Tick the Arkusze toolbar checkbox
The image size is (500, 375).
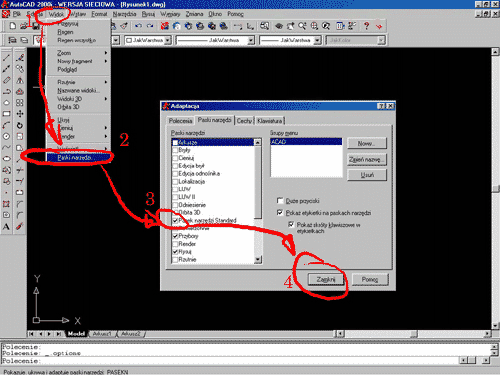point(175,143)
